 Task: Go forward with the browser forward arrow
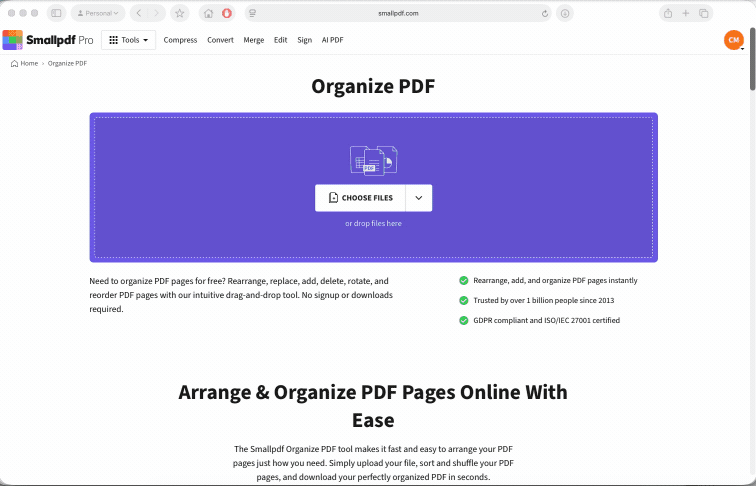pos(156,14)
